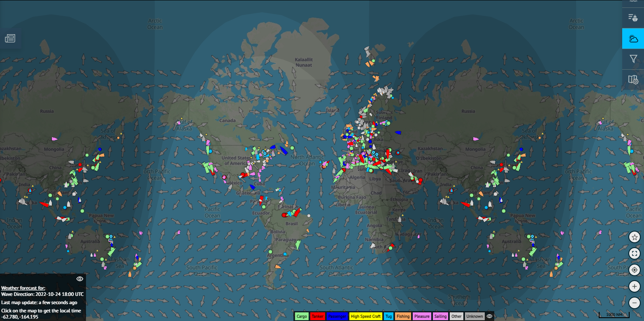Zoom in with the plus button
This screenshot has width=644, height=321.
click(635, 286)
